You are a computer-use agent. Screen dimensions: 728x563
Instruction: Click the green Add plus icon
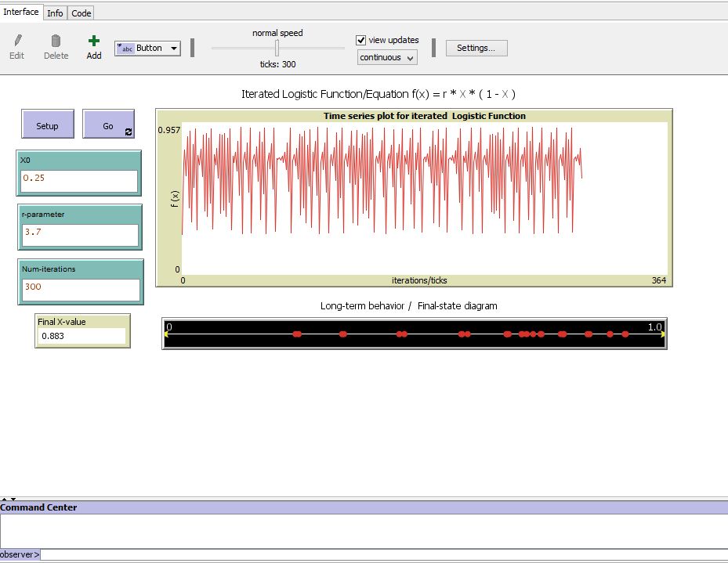[x=94, y=41]
